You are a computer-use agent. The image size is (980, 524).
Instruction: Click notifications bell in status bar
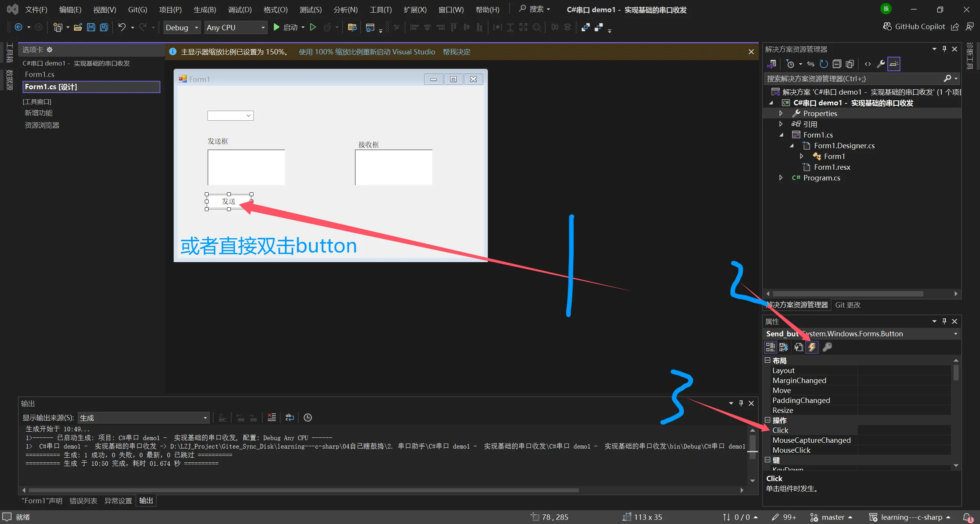point(968,517)
